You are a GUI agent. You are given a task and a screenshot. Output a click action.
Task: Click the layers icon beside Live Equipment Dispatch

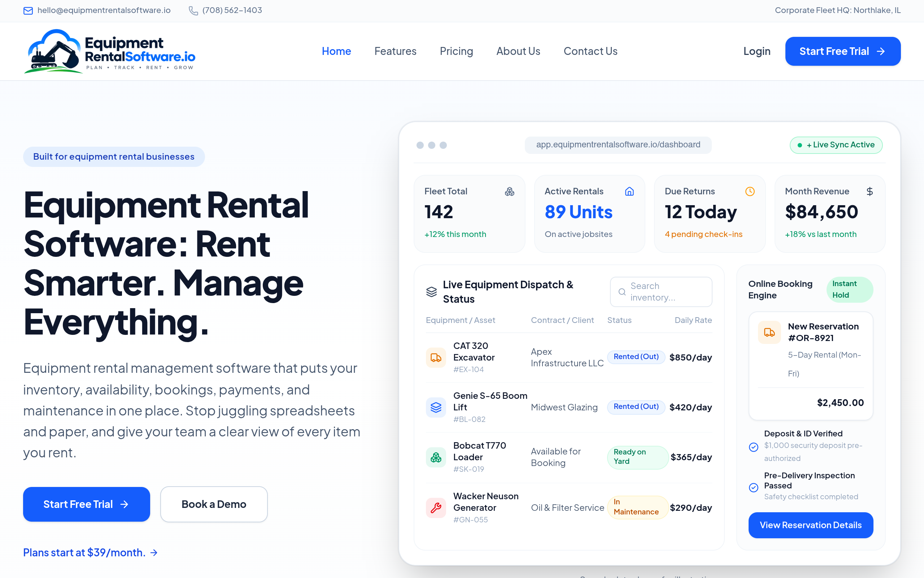click(x=431, y=292)
